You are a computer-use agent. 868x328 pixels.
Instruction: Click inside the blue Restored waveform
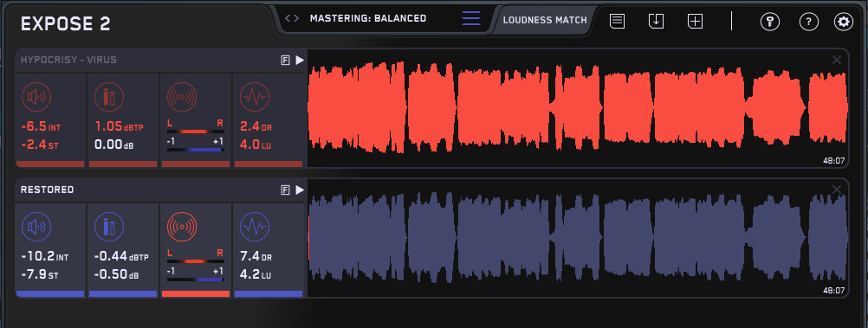click(578, 238)
